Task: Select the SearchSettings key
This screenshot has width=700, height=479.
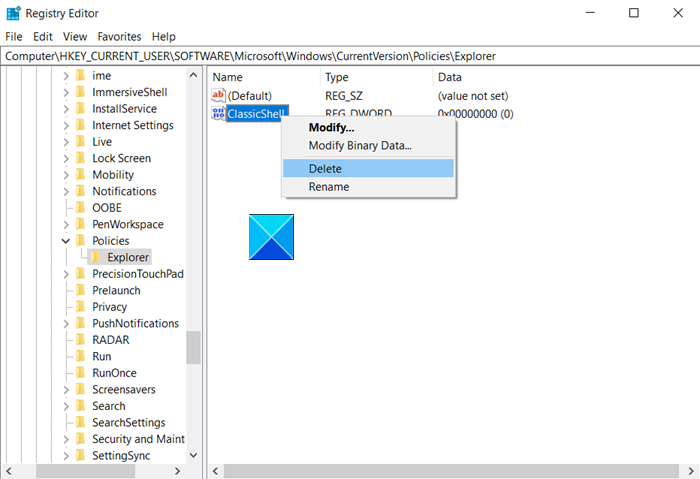Action: point(129,422)
